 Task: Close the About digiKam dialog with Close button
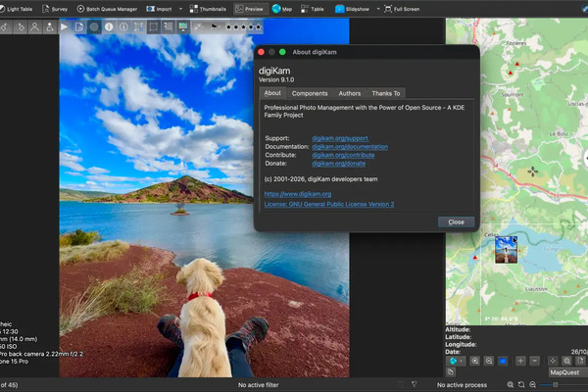point(456,222)
